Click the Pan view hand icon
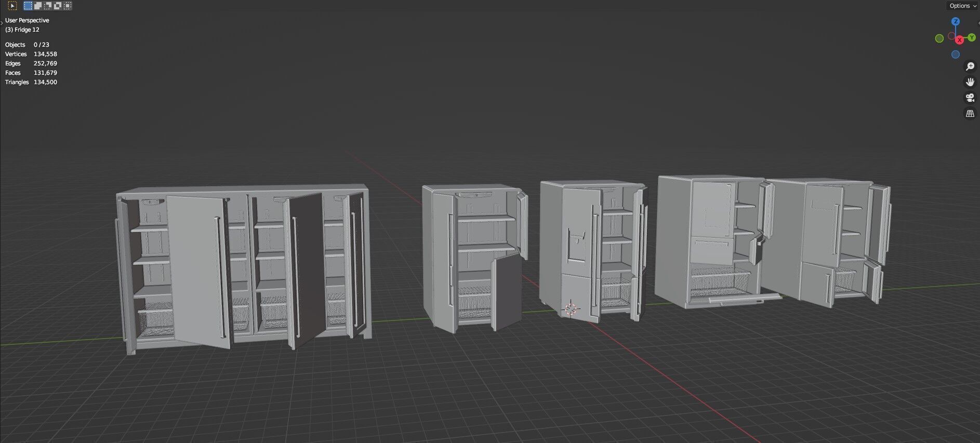980x443 pixels. (970, 82)
